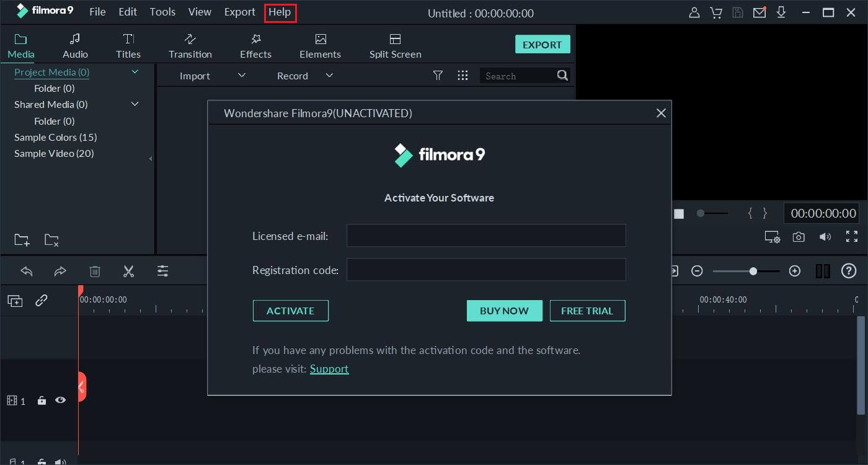This screenshot has width=868, height=465.
Task: Click the trash delete icon
Action: click(95, 271)
